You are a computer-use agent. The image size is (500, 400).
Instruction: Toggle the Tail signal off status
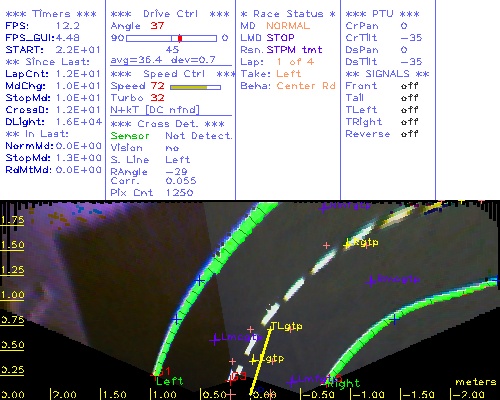[x=409, y=98]
